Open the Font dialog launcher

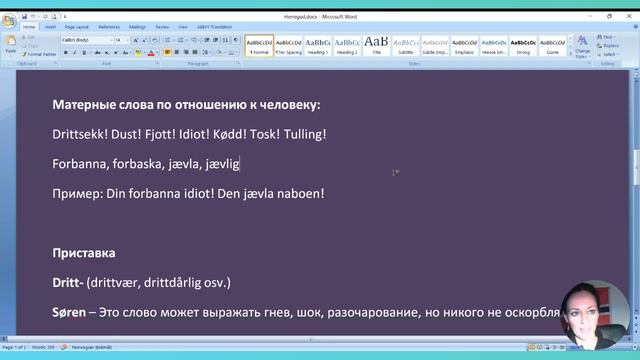coord(157,63)
